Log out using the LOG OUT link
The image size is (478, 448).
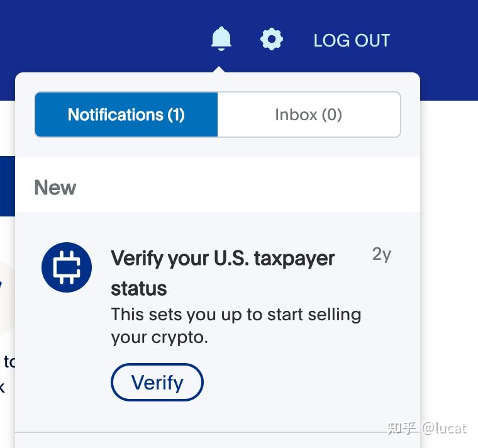point(352,40)
